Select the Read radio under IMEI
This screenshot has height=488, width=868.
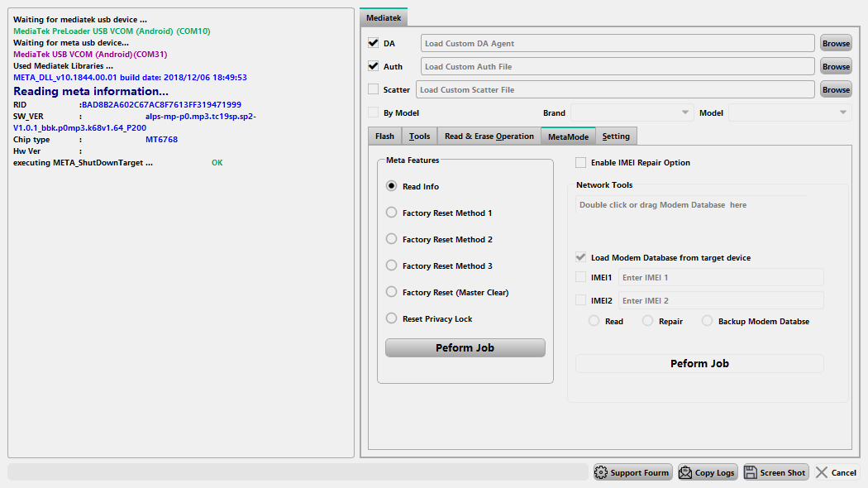point(594,321)
